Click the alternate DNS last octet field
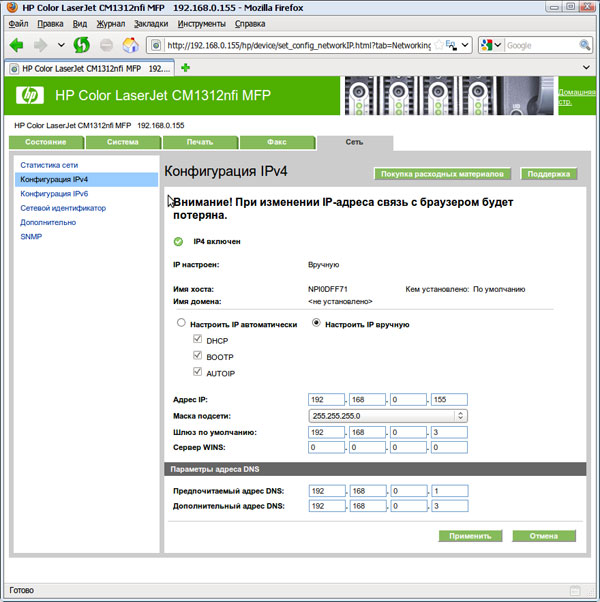The height and width of the screenshot is (602, 600). coord(450,506)
